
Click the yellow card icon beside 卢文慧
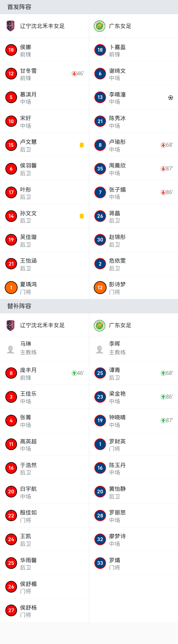[82, 145]
